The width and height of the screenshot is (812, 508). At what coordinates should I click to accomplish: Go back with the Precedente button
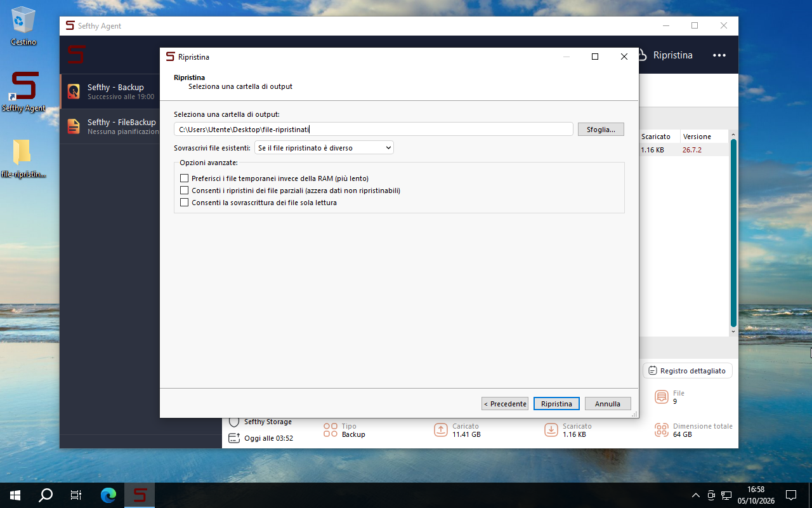[x=505, y=404]
